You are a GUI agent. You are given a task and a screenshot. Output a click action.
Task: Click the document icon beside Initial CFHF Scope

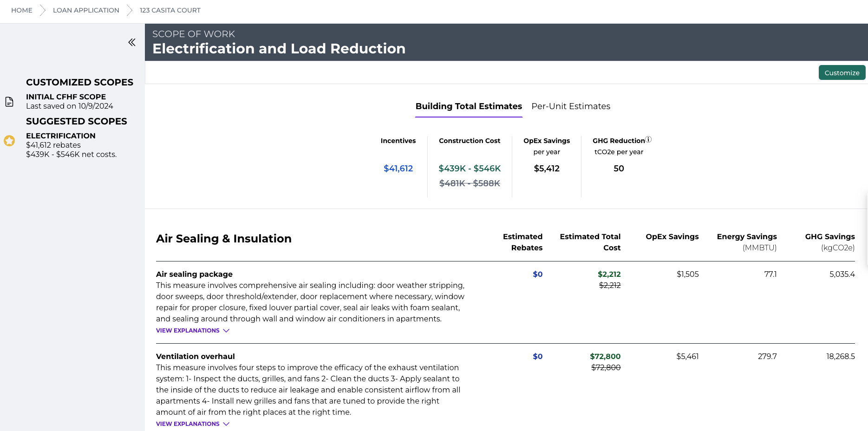point(9,102)
